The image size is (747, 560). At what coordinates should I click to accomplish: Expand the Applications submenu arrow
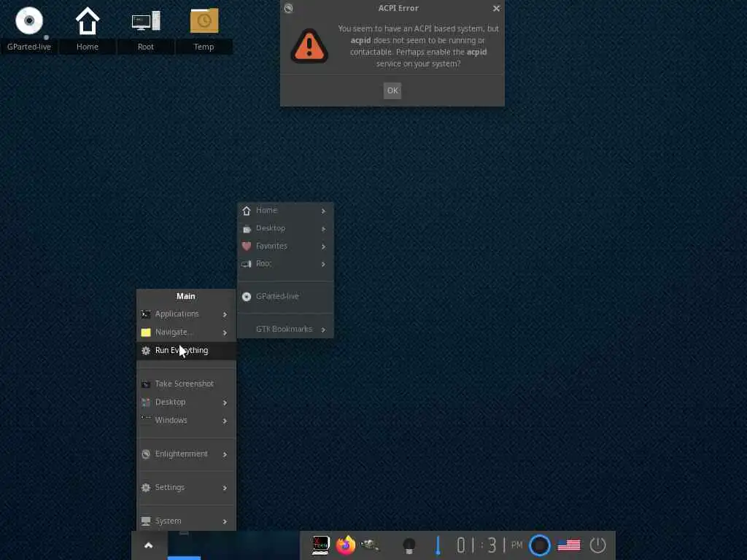point(225,314)
